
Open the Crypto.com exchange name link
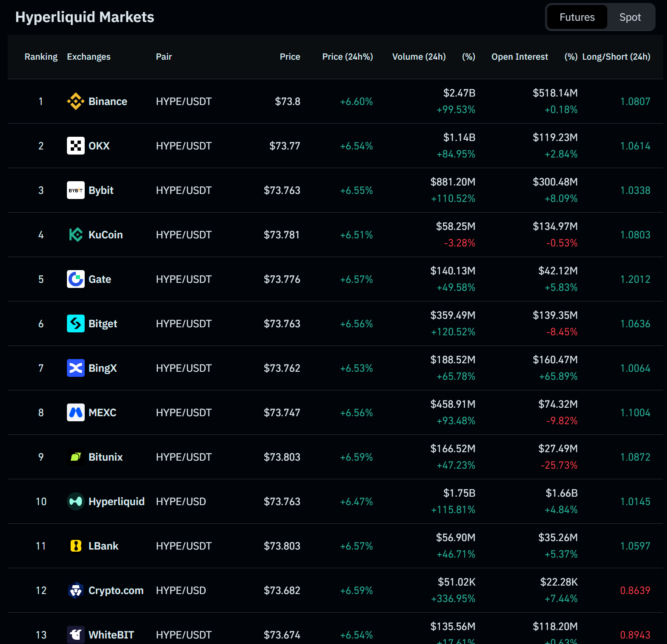click(116, 590)
